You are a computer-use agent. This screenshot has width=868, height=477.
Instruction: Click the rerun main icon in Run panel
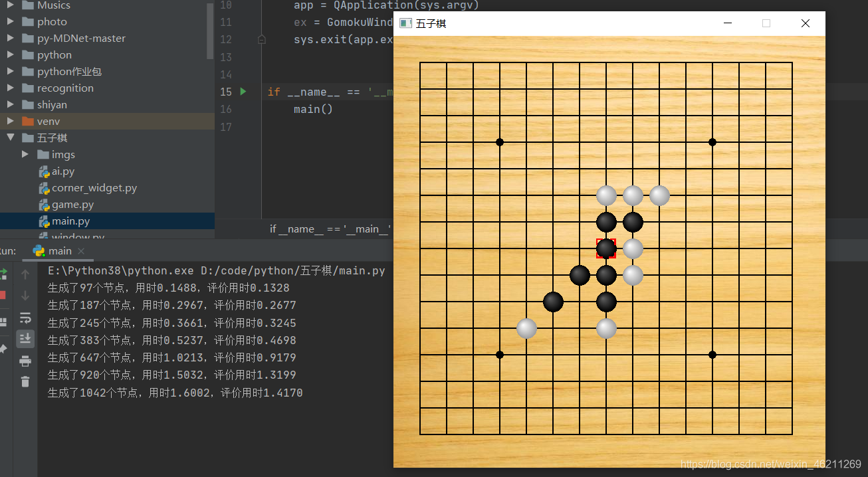2,274
